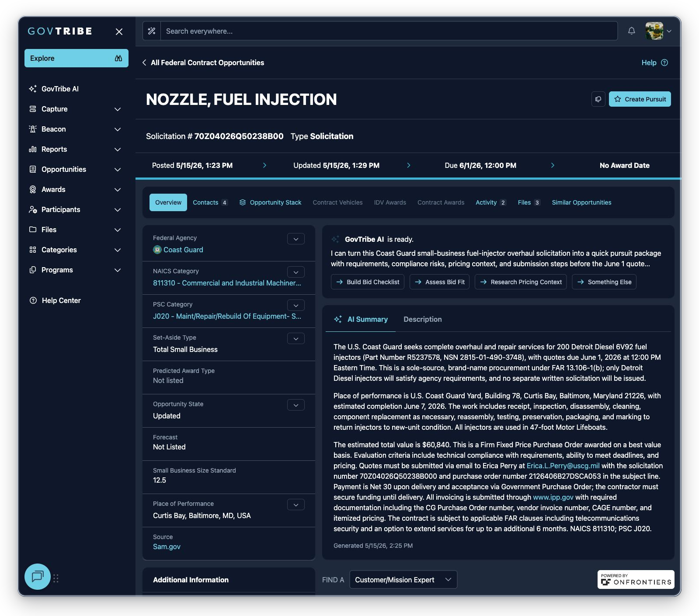This screenshot has height=616, width=699.
Task: Select the AI Summary tab
Action: pyautogui.click(x=361, y=319)
